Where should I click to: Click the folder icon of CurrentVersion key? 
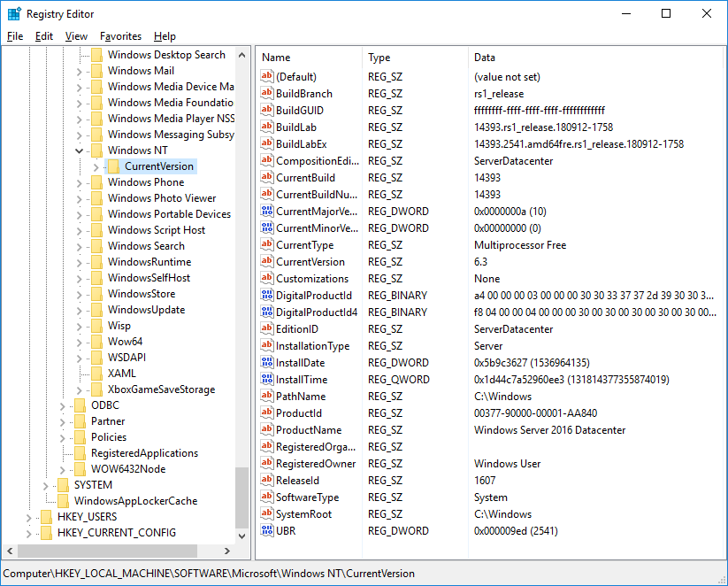pyautogui.click(x=113, y=166)
